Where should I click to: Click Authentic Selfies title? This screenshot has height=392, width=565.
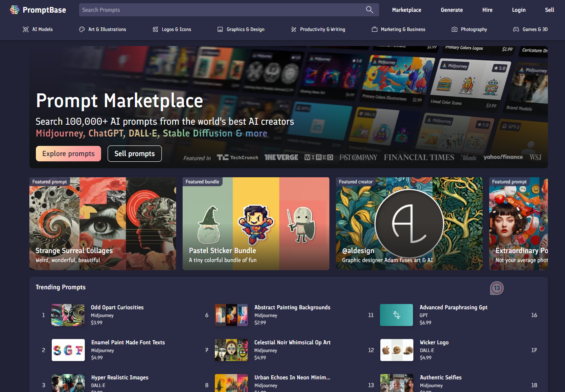tap(441, 377)
